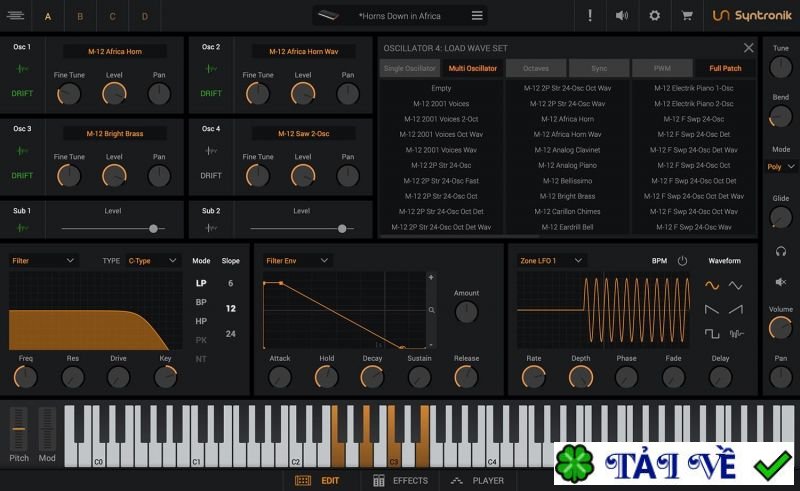The height and width of the screenshot is (491, 800).
Task: Toggle Sub 1 on/off
Action: click(22, 228)
